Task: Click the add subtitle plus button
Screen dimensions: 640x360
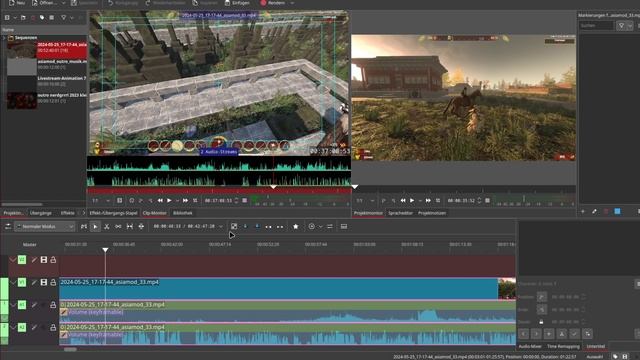Action: point(549,334)
